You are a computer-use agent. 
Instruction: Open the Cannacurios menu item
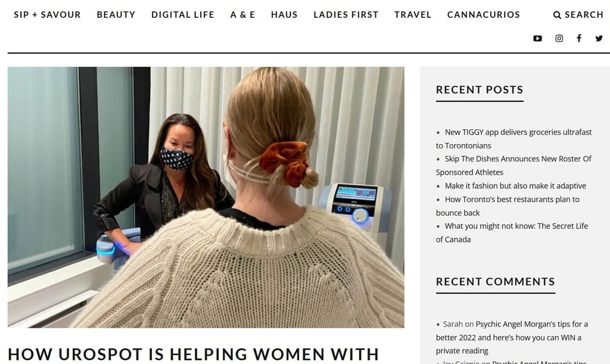pyautogui.click(x=484, y=15)
